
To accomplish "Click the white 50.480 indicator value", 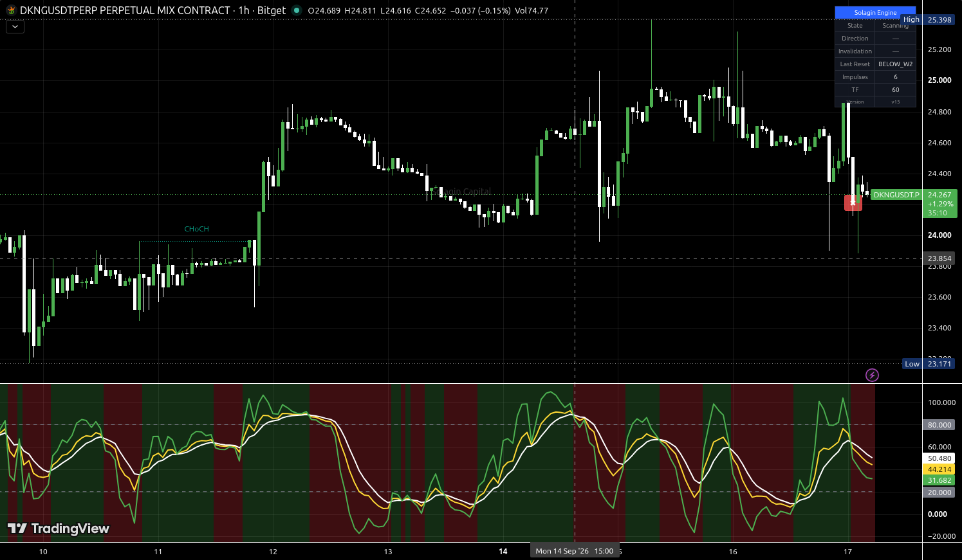I will click(x=939, y=459).
